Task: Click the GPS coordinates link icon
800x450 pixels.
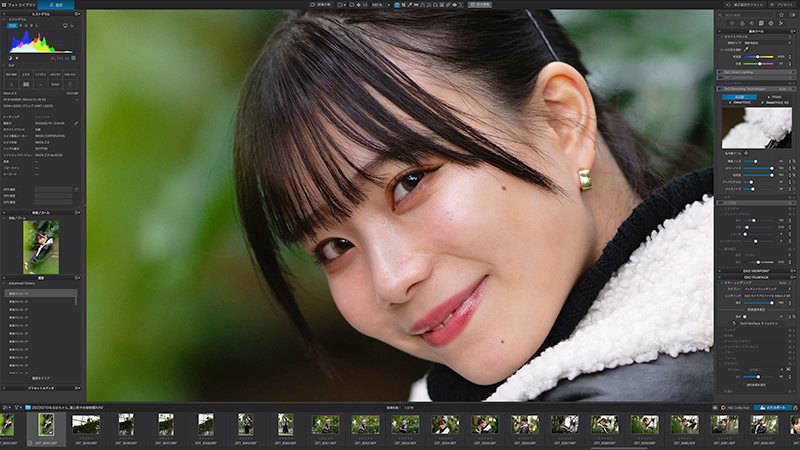Action: [76, 189]
